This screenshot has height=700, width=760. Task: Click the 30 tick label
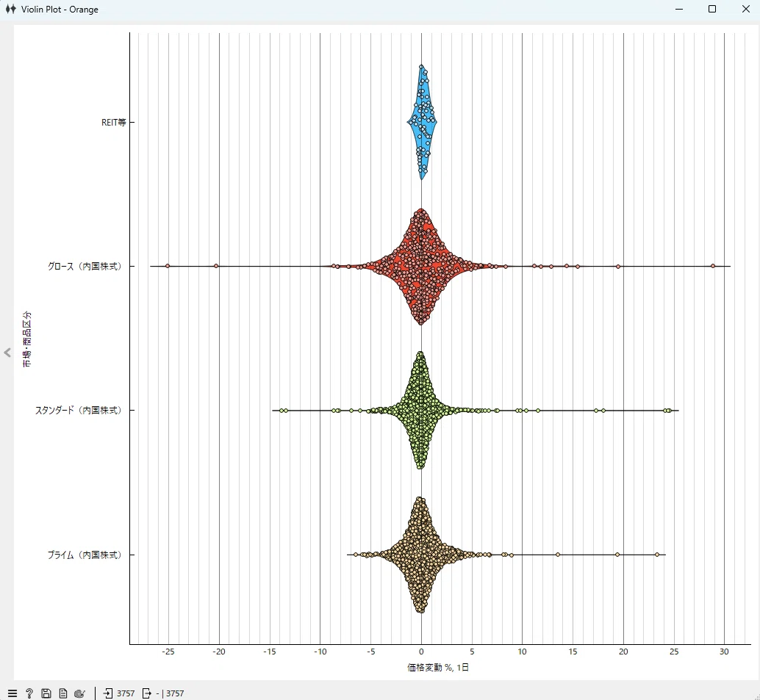[x=724, y=652]
